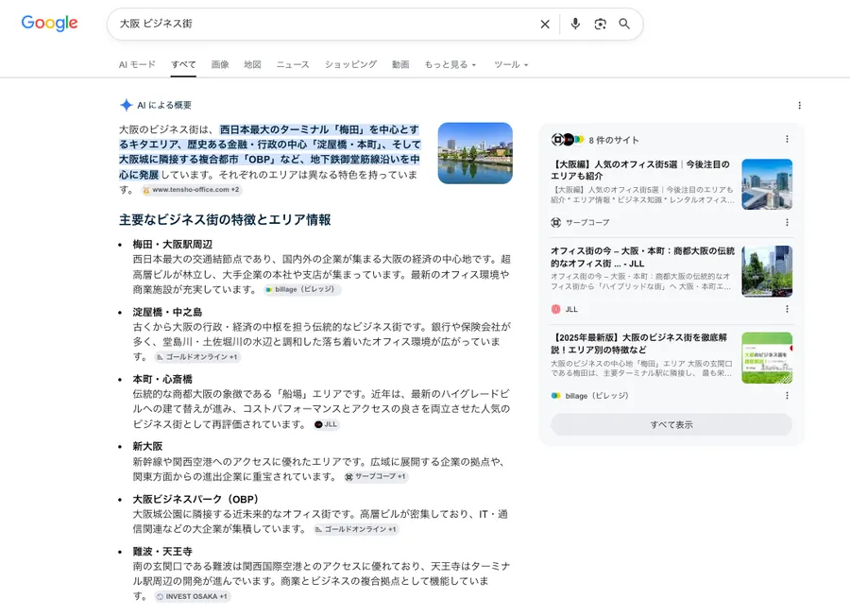This screenshot has width=850, height=616.
Task: Open 【大阪編】人気のオフィス街5選 article link
Action: point(640,170)
